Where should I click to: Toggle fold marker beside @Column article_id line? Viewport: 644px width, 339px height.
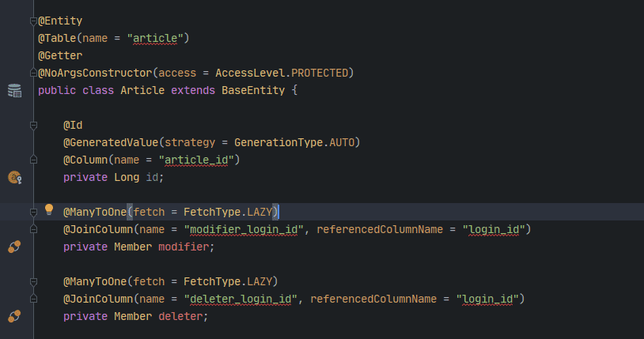[34, 160]
